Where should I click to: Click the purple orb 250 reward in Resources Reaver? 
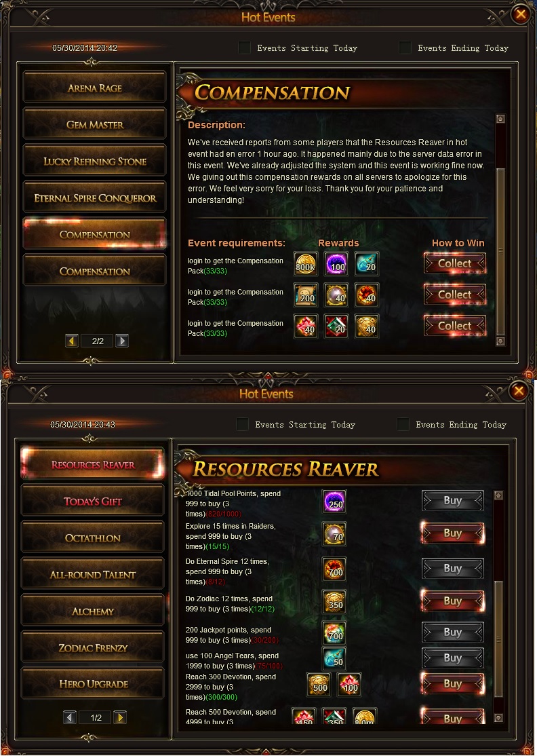click(334, 502)
